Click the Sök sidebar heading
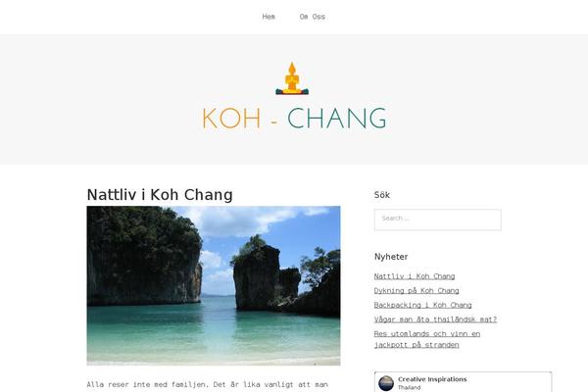 (x=382, y=195)
